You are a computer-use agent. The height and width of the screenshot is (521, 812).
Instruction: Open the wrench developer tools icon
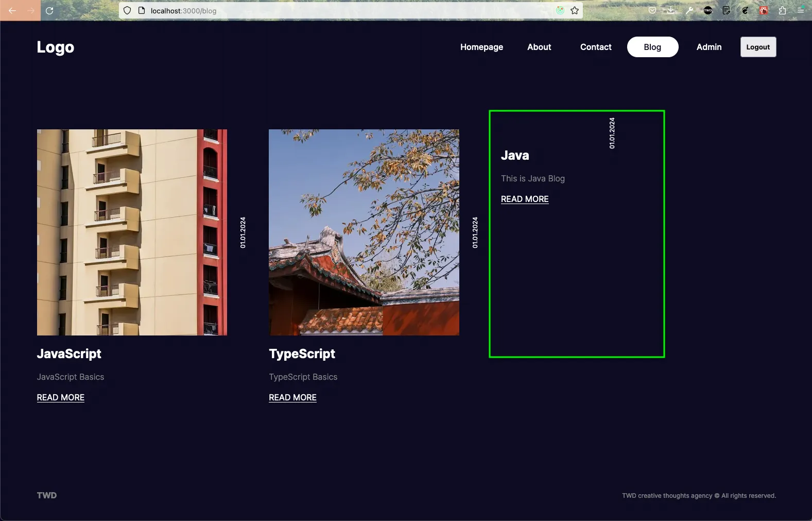(x=689, y=10)
